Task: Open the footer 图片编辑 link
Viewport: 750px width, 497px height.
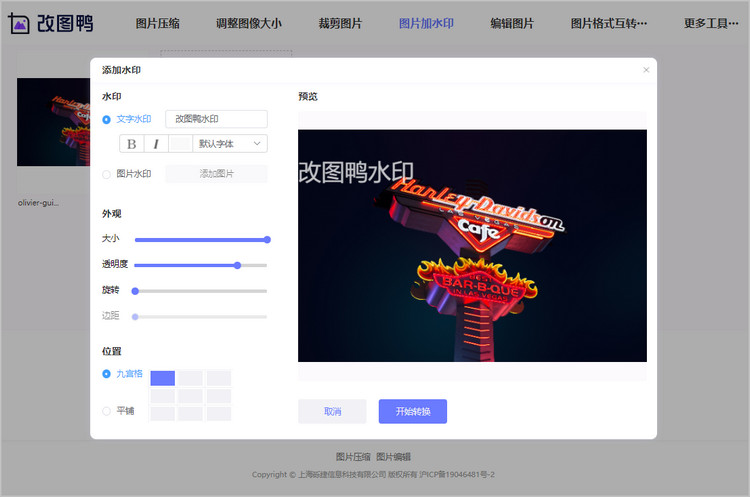Action: [393, 457]
